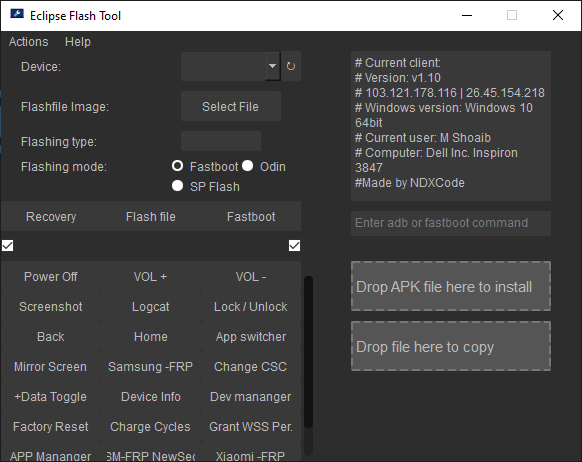Click the Change CSC button
The height and width of the screenshot is (462, 582).
[251, 367]
